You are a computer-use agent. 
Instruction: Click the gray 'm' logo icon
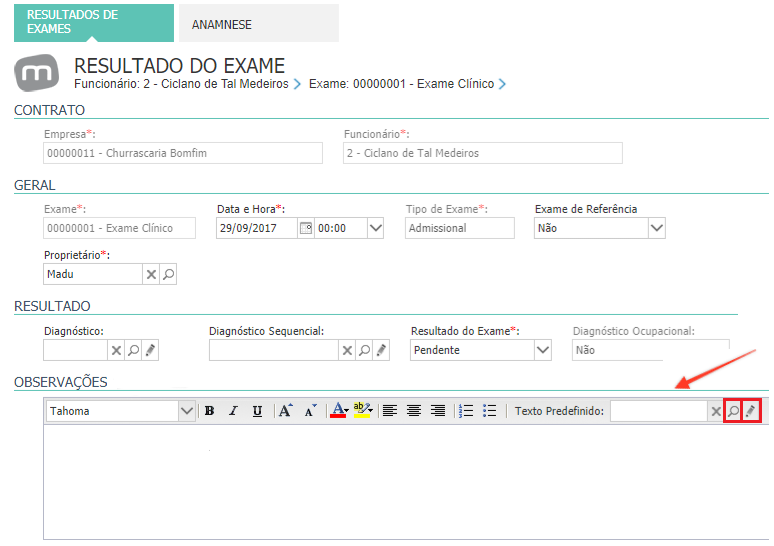(x=37, y=73)
